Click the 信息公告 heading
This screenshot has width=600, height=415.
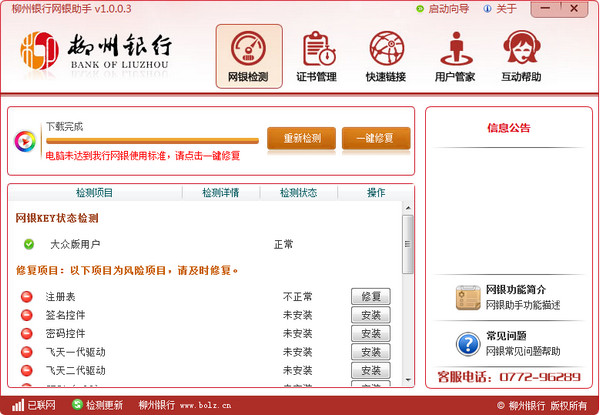[x=509, y=128]
